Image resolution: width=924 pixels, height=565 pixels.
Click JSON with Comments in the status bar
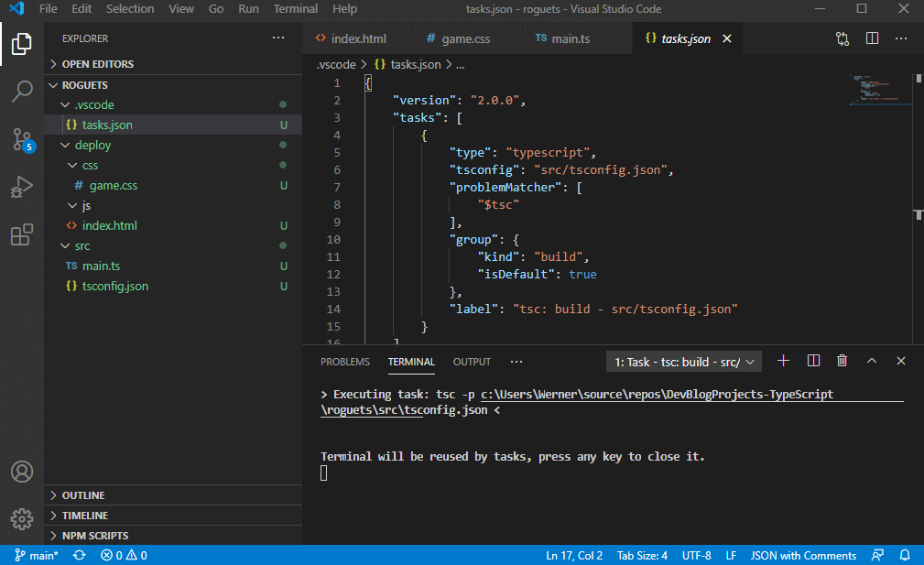pos(803,555)
